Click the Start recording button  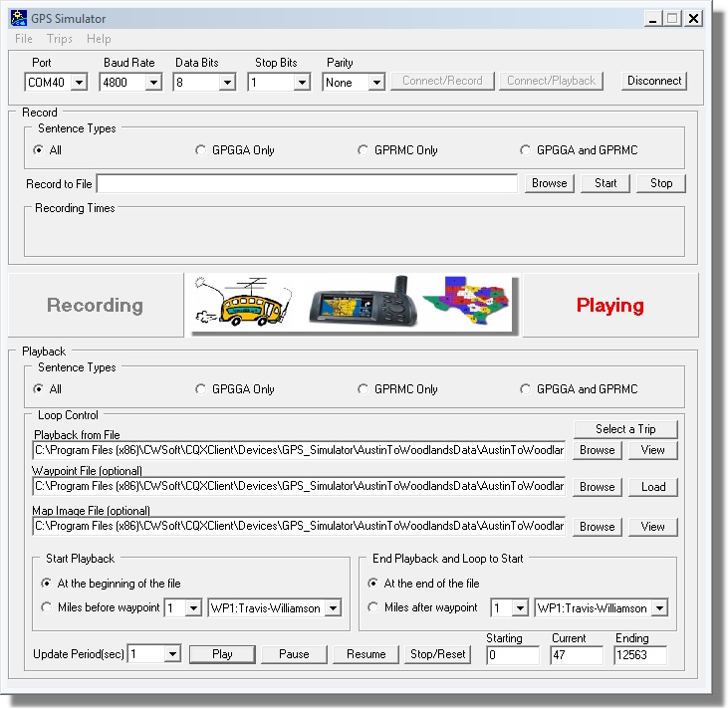[x=606, y=183]
